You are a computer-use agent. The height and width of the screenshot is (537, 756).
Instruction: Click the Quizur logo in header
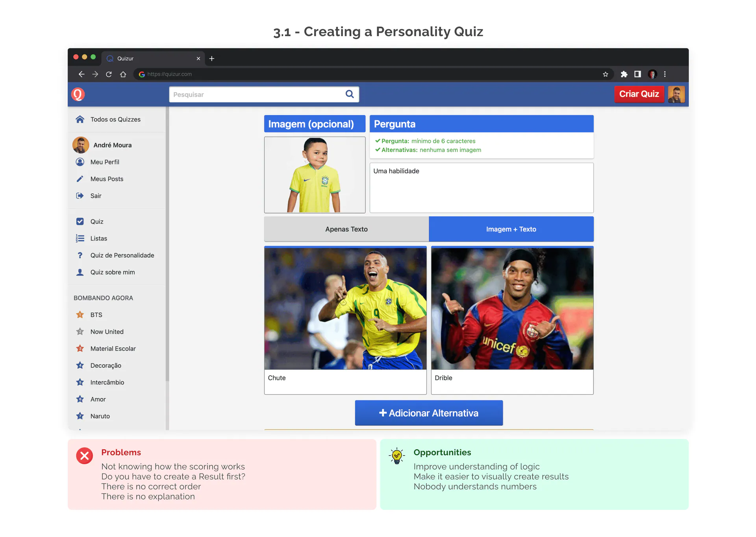click(x=78, y=94)
